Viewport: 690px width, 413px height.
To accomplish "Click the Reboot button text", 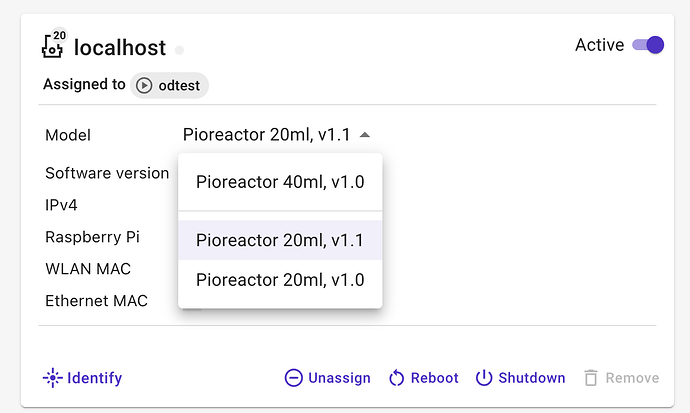I will 434,378.
